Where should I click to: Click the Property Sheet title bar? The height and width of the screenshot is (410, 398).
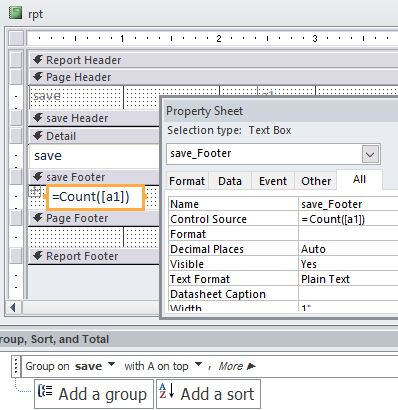(280, 111)
